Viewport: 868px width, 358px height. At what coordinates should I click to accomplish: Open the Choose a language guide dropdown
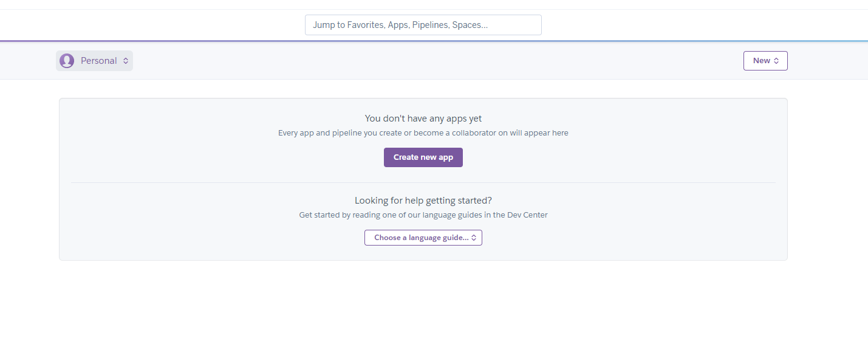click(423, 238)
